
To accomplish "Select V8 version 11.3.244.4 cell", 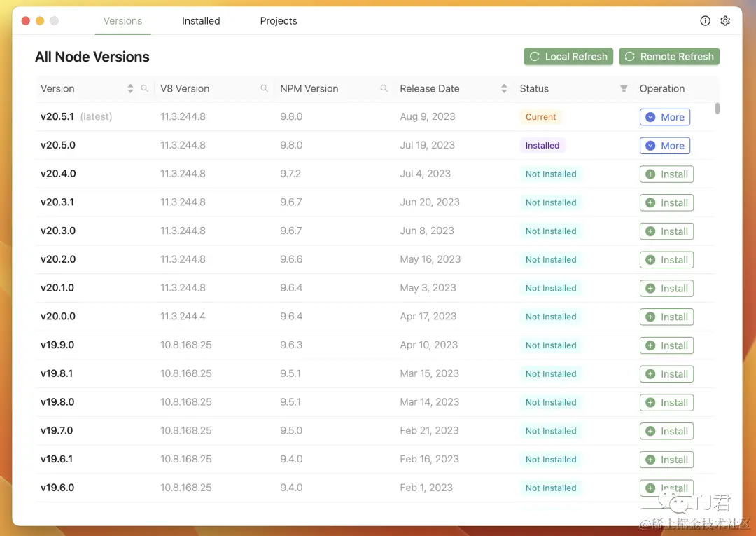I will tap(183, 316).
